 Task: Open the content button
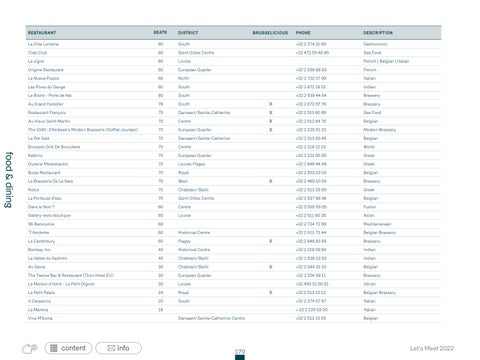tap(68, 348)
